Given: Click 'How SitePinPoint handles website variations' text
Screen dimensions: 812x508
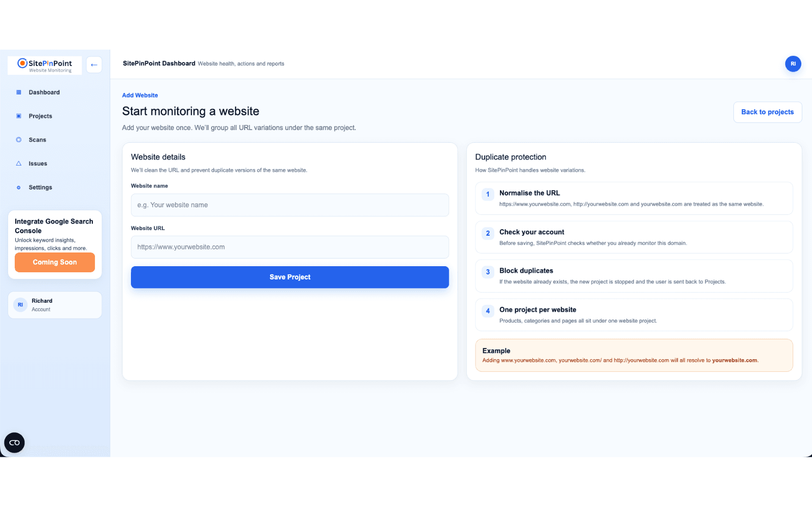Looking at the screenshot, I should [x=530, y=171].
